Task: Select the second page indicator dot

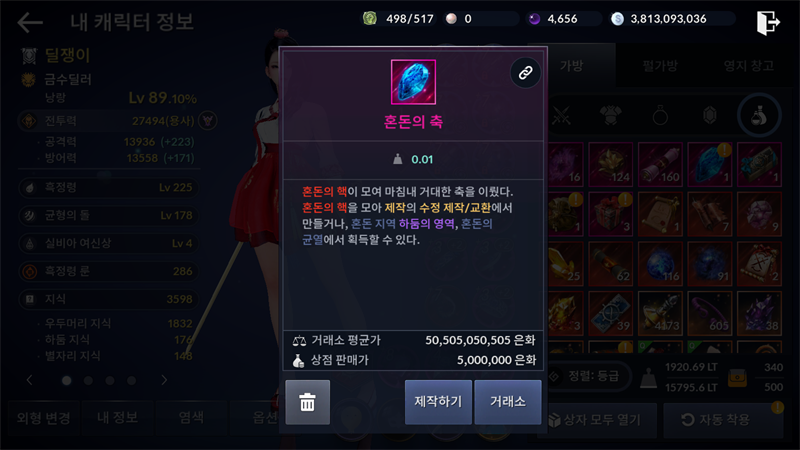Action: coord(88,381)
